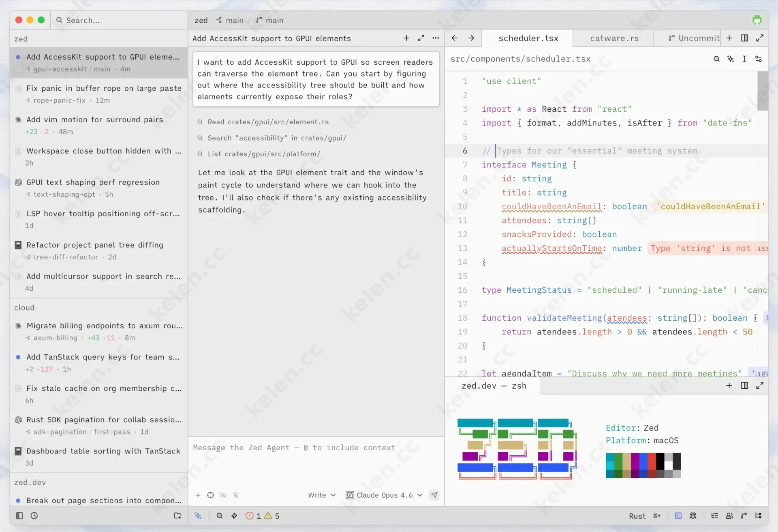Click the bright red block in the terminal palette
This screenshot has height=532, width=778.
click(x=651, y=460)
